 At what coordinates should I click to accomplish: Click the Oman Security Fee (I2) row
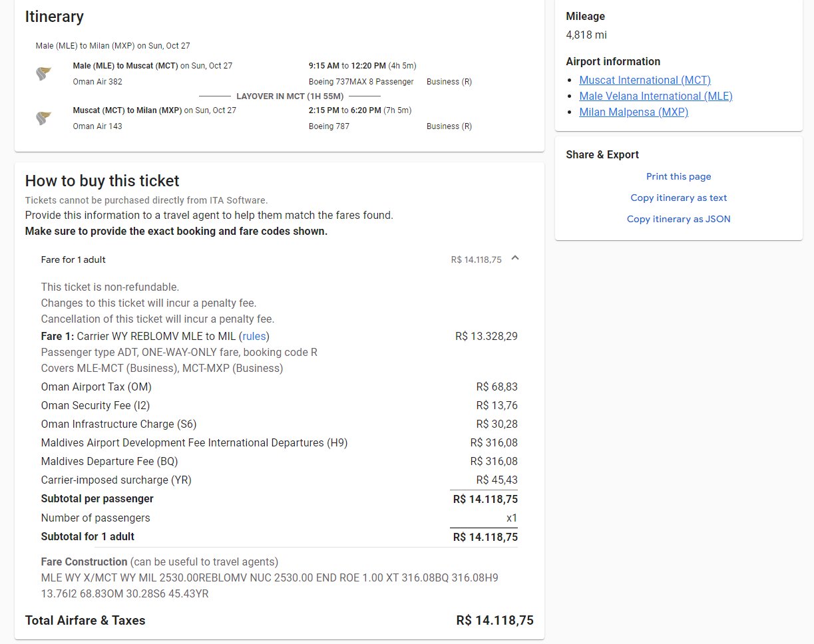click(280, 406)
